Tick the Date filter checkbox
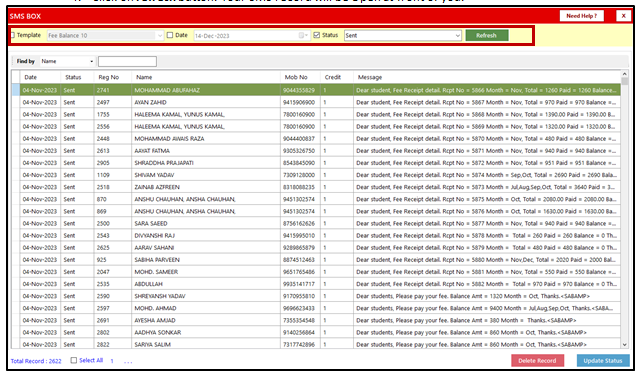This screenshot has width=639, height=378. tap(170, 35)
